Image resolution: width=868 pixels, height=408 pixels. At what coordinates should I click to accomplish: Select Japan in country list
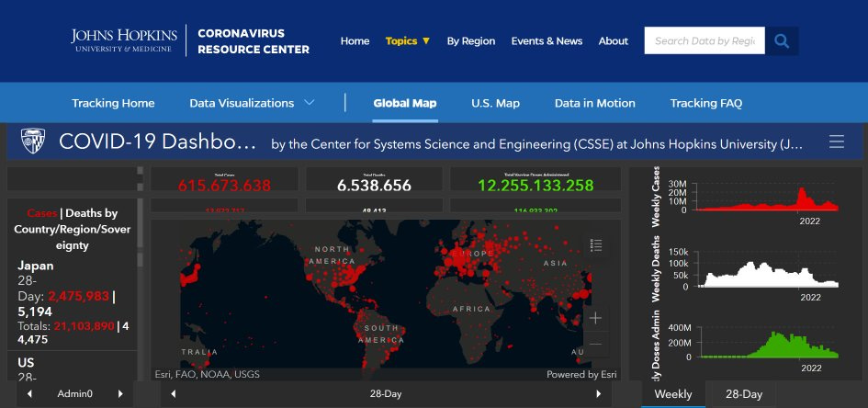(x=36, y=266)
